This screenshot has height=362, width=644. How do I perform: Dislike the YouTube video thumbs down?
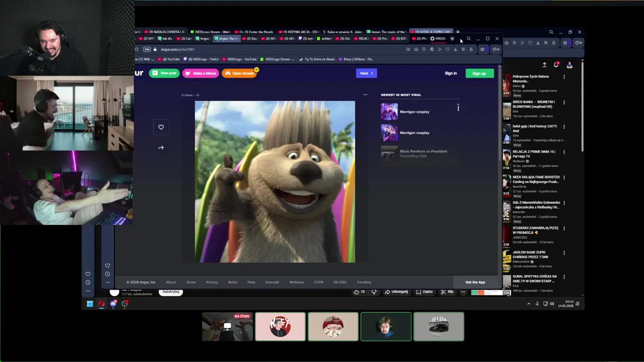[374, 292]
